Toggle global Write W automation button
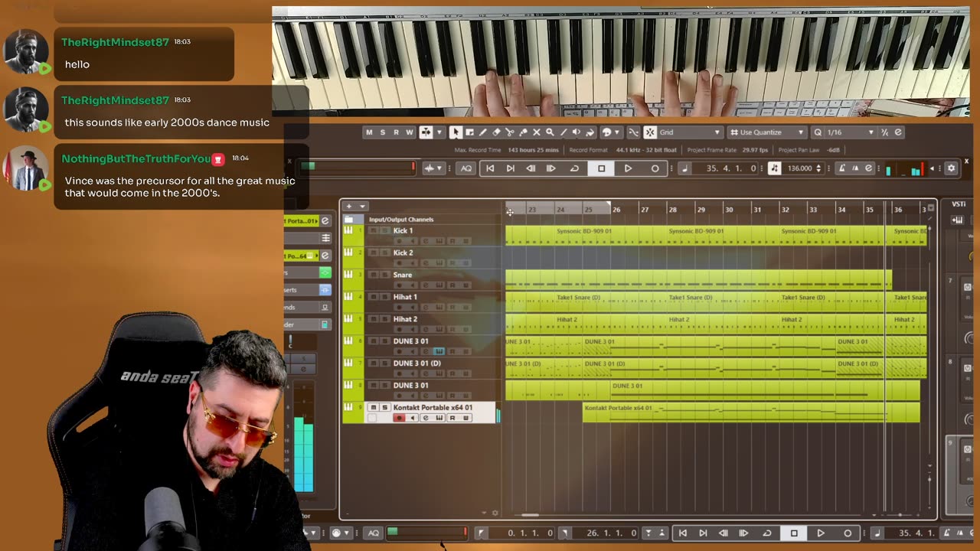This screenshot has height=551, width=980. click(x=410, y=132)
